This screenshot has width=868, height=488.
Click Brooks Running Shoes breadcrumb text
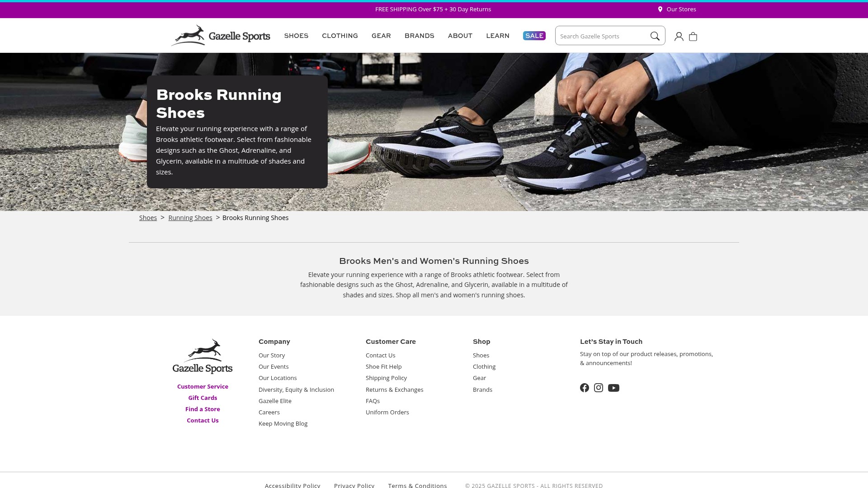(x=255, y=218)
